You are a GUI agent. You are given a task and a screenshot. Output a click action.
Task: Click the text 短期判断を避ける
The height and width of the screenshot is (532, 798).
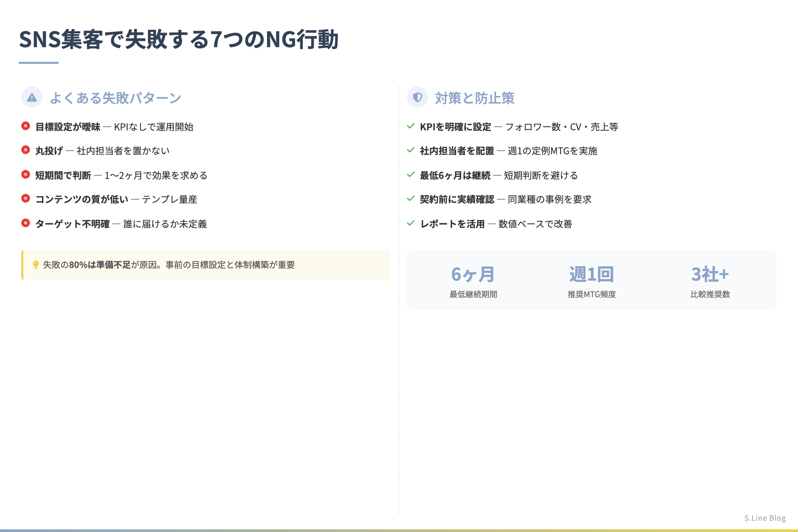pos(541,176)
